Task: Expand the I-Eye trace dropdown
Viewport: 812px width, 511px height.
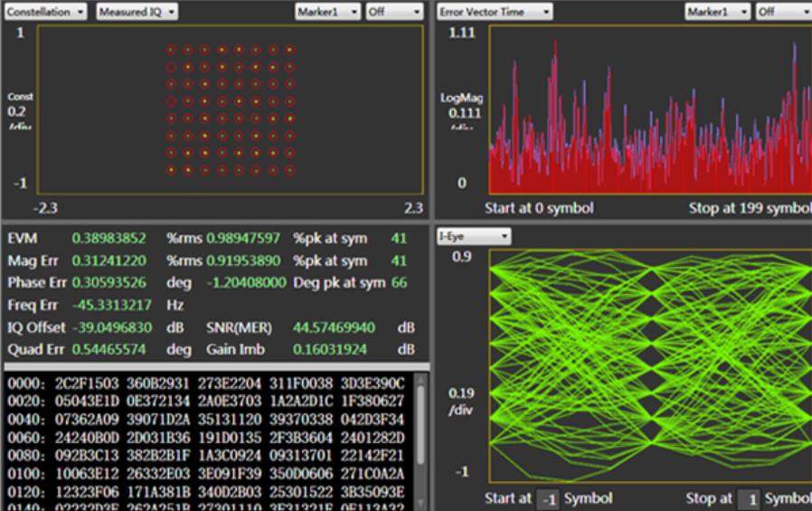Action: click(x=474, y=235)
